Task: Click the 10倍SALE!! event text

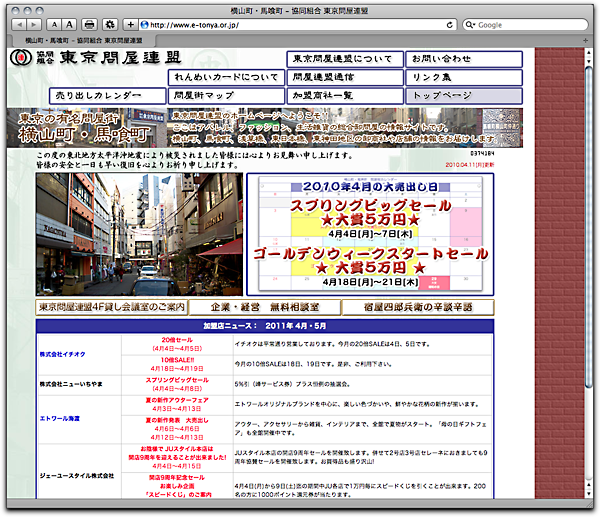Action: tap(177, 360)
